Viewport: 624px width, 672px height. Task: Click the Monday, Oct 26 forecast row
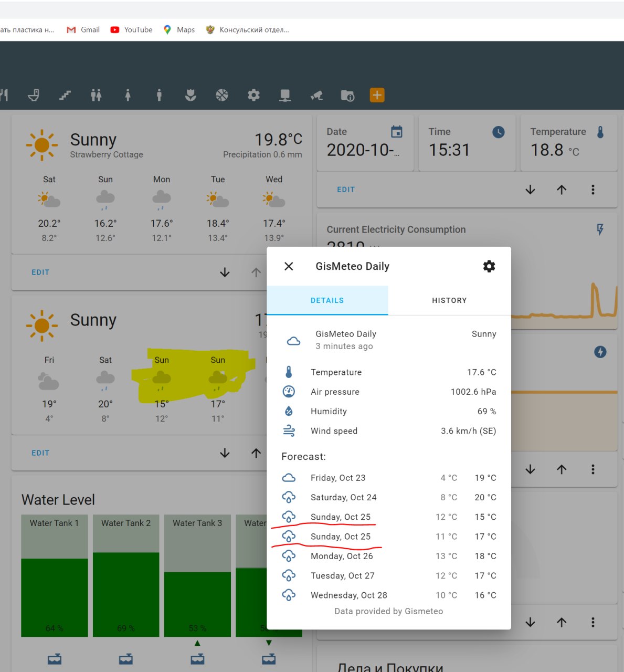389,556
